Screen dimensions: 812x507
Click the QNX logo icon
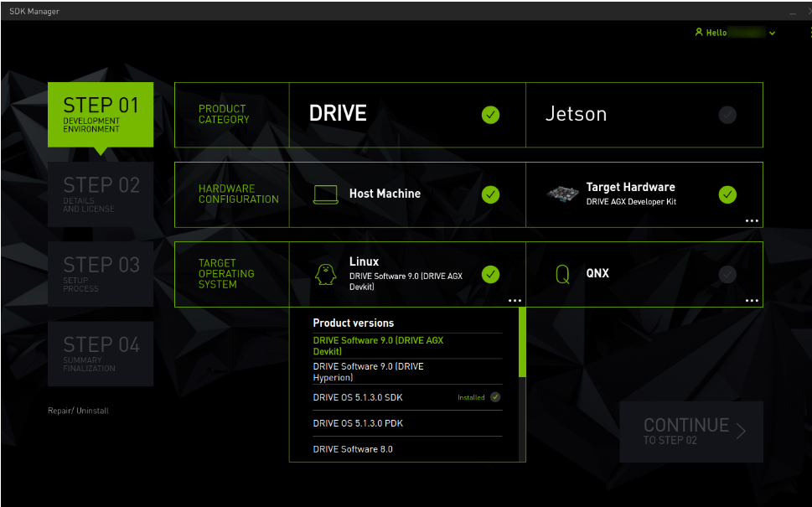[x=562, y=273]
